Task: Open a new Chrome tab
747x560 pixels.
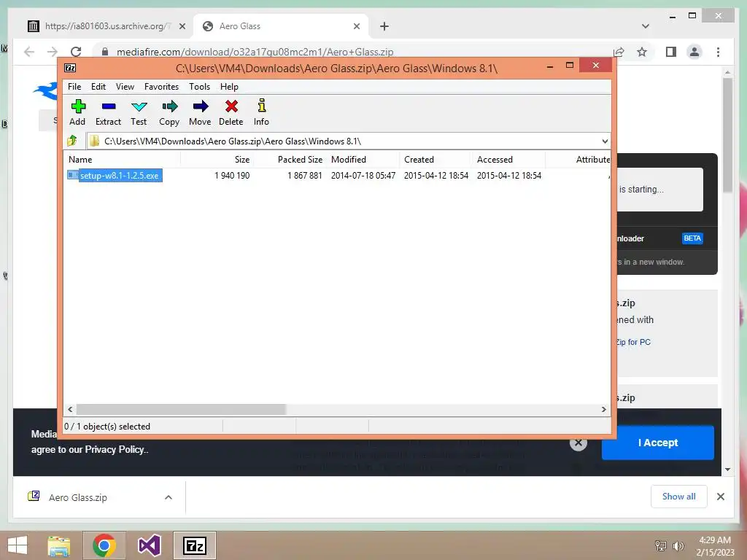Action: [384, 26]
